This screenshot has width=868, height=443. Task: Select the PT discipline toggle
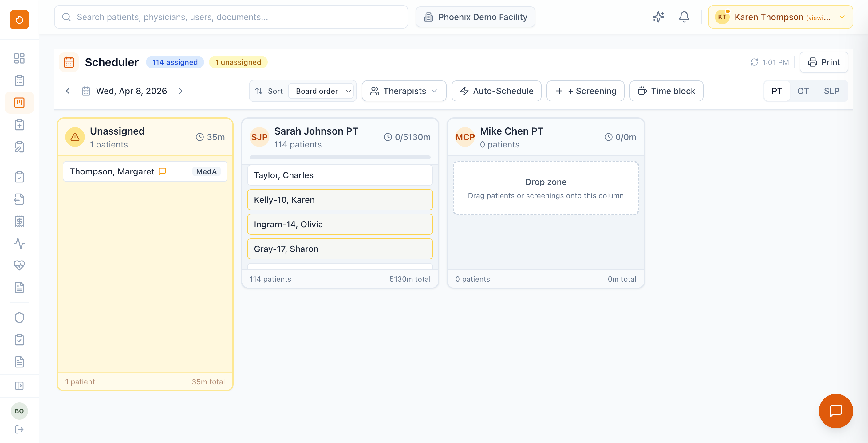[777, 91]
